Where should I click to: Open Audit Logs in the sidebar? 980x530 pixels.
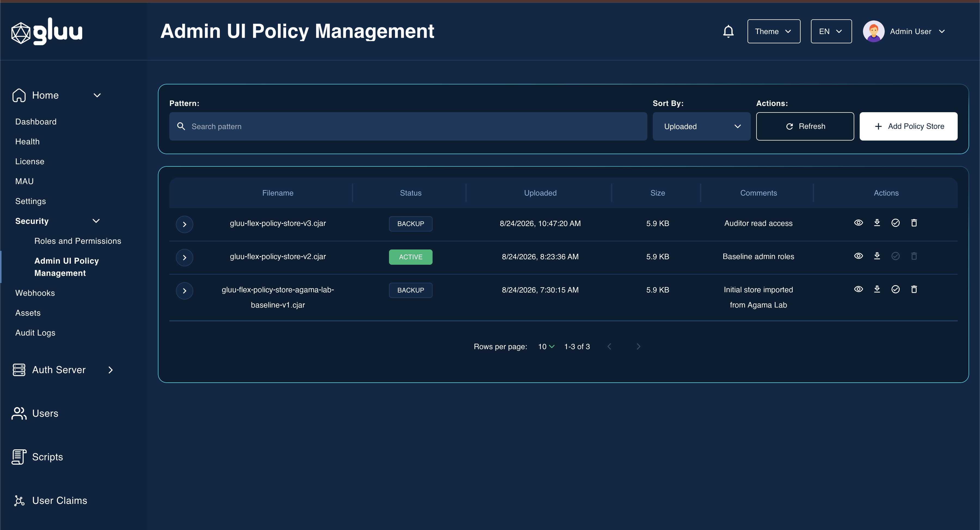tap(35, 333)
